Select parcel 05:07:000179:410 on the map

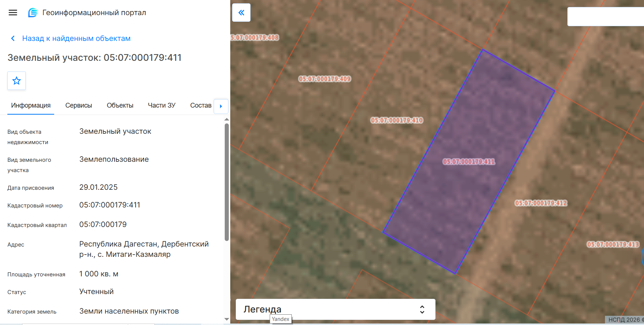coord(397,120)
